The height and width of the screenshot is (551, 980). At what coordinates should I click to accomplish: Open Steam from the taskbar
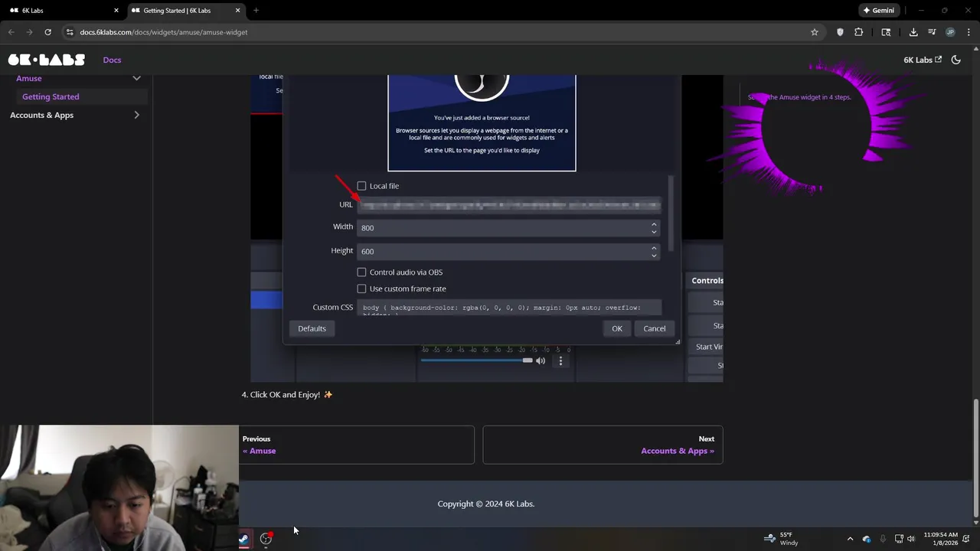[x=244, y=539]
